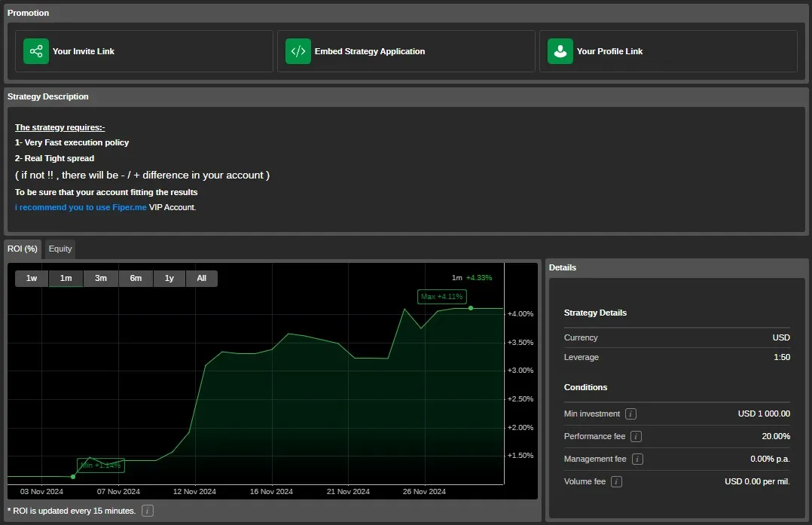Select the ROI (%) tab
This screenshot has width=812, height=525.
coord(23,249)
